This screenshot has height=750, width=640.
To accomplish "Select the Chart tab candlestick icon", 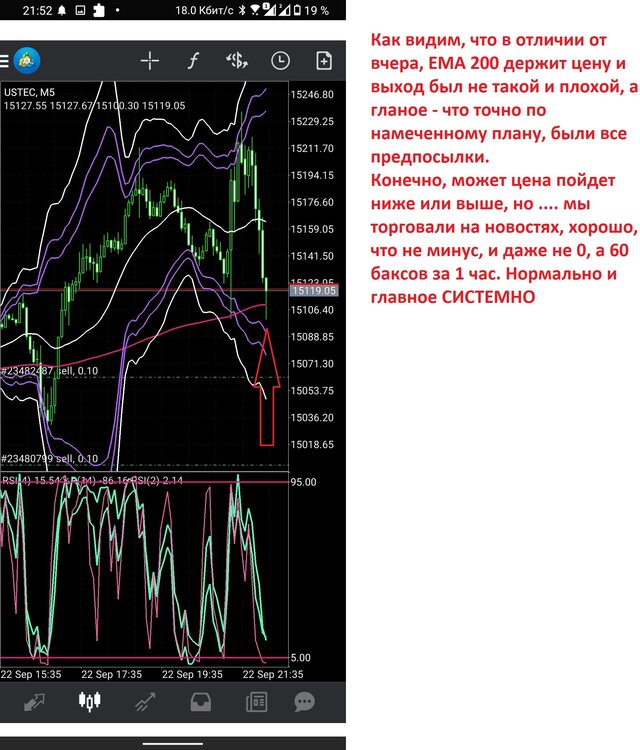I will (x=89, y=701).
